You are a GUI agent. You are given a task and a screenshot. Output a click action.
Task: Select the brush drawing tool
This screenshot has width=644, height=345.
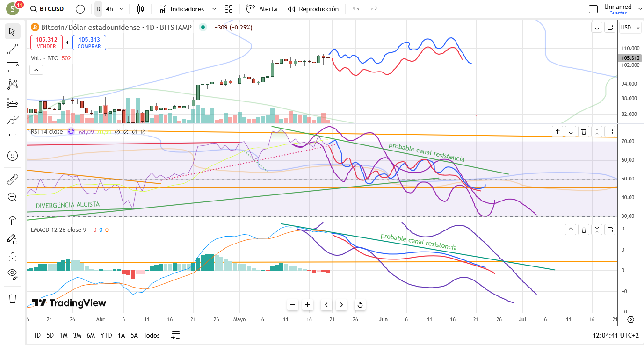point(13,120)
